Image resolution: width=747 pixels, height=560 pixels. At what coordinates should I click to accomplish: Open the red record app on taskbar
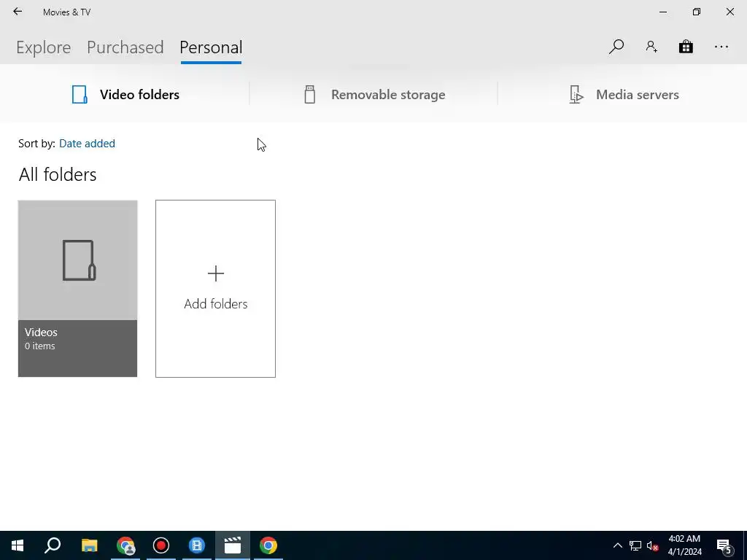[x=161, y=545]
